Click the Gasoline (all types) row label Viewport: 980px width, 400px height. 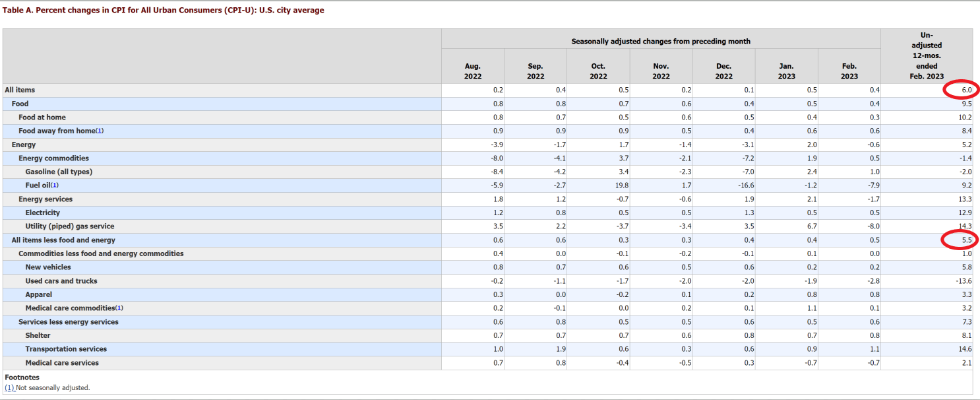[59, 172]
